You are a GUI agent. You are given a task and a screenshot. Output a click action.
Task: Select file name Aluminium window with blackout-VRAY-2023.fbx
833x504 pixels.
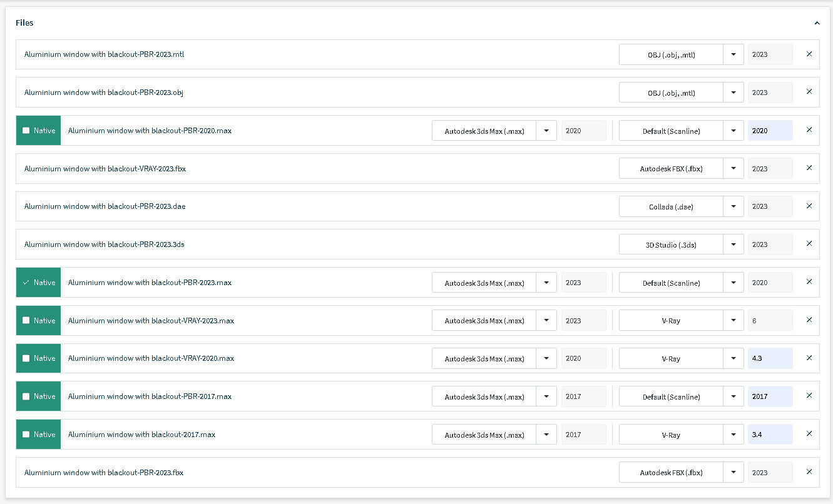[105, 169]
